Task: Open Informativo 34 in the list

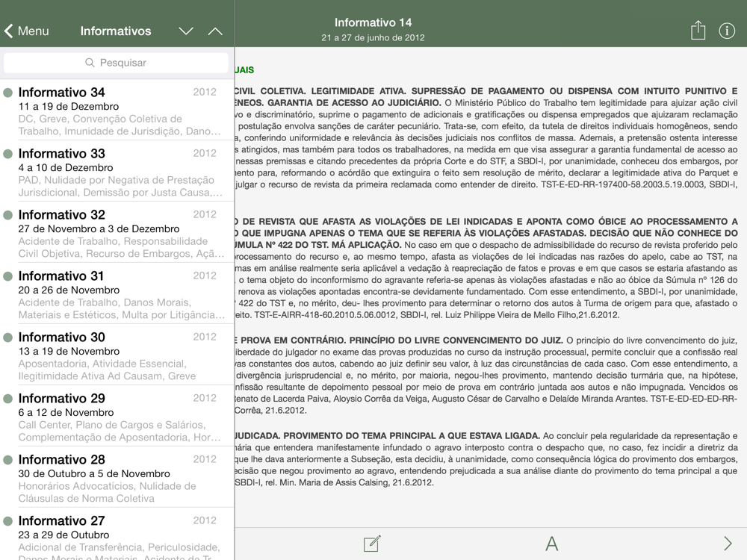Action: click(x=117, y=111)
